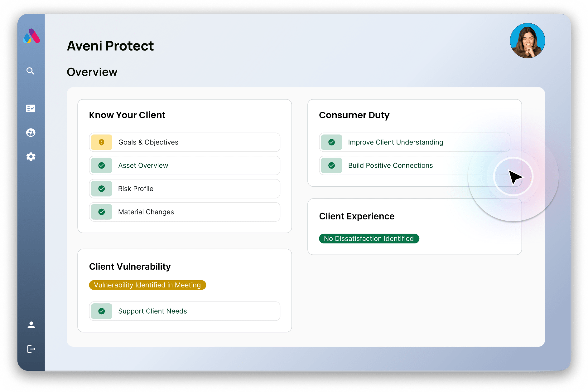Screen dimensions: 588x392
Task: Click the green check beside Improve Client Understanding
Action: 332,142
